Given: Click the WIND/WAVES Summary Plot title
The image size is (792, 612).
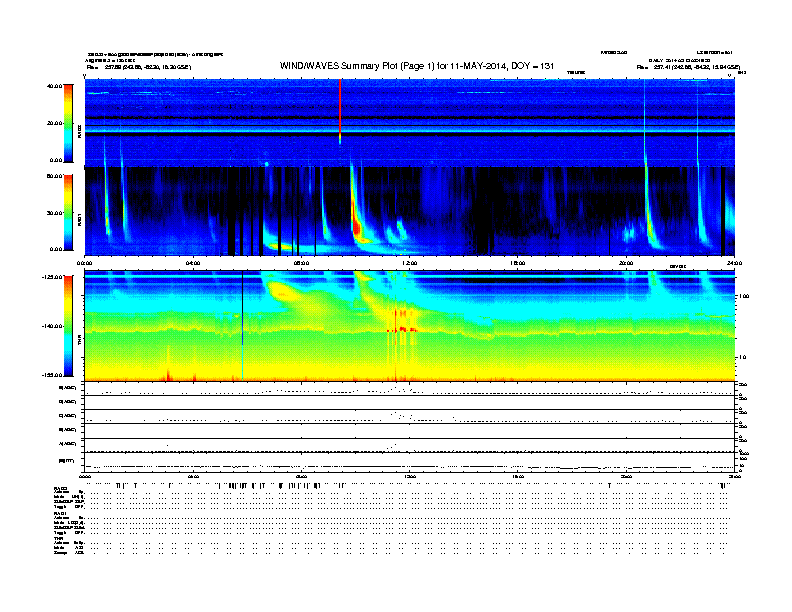Looking at the screenshot, I should point(417,66).
